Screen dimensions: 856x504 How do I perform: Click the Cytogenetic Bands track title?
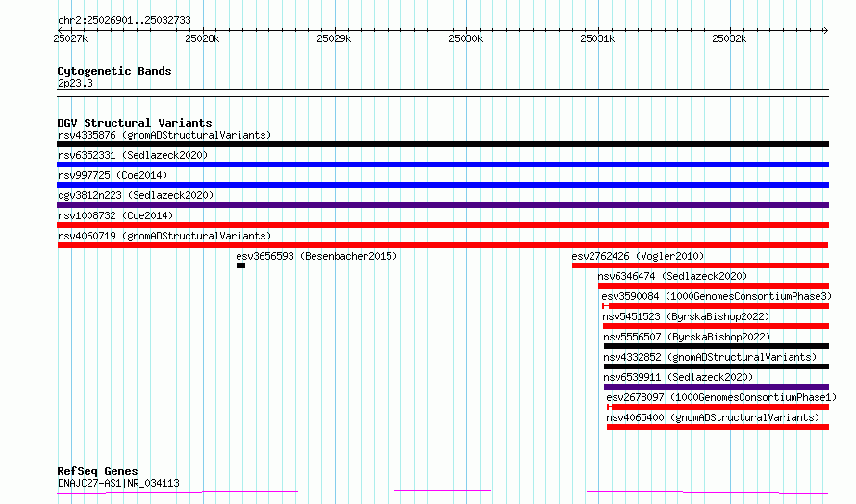tap(114, 71)
